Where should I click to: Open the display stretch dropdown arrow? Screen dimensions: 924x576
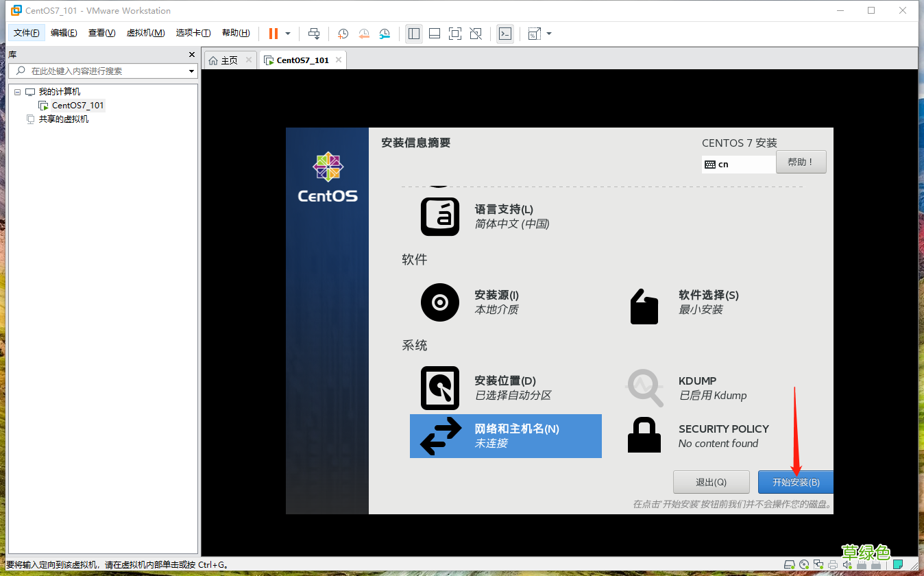[x=548, y=33]
